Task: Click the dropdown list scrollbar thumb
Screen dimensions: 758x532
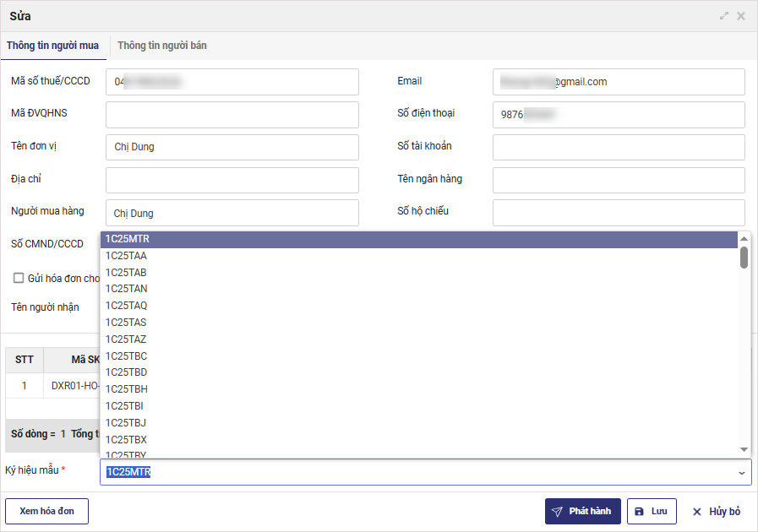Action: (x=744, y=258)
